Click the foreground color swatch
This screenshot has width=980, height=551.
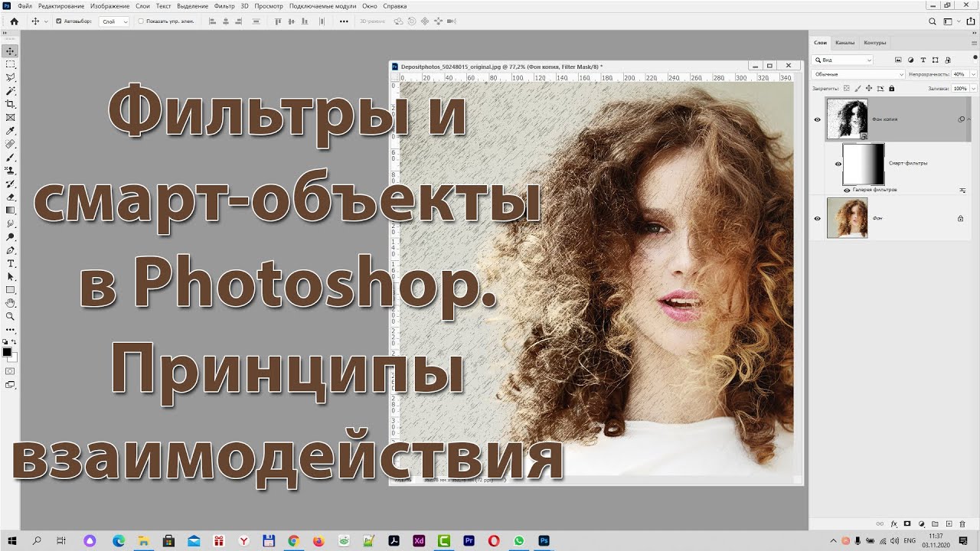point(7,352)
